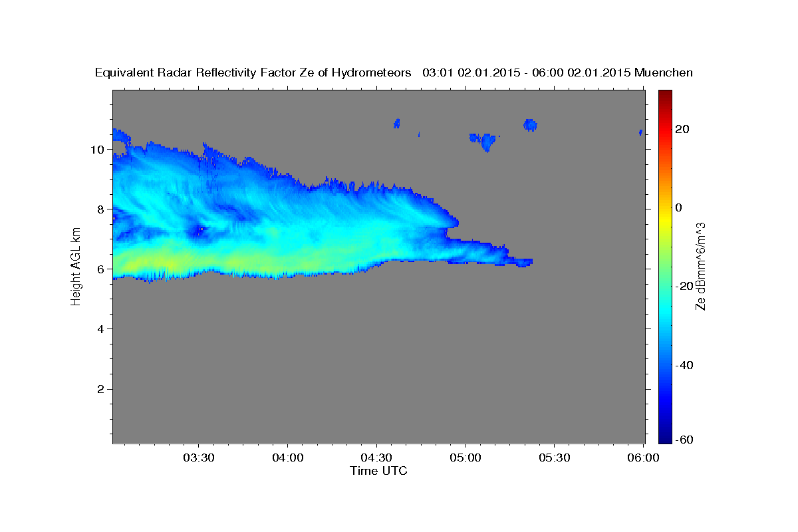Click the 06:00 time tick label
This screenshot has width=798, height=532.
coord(642,458)
